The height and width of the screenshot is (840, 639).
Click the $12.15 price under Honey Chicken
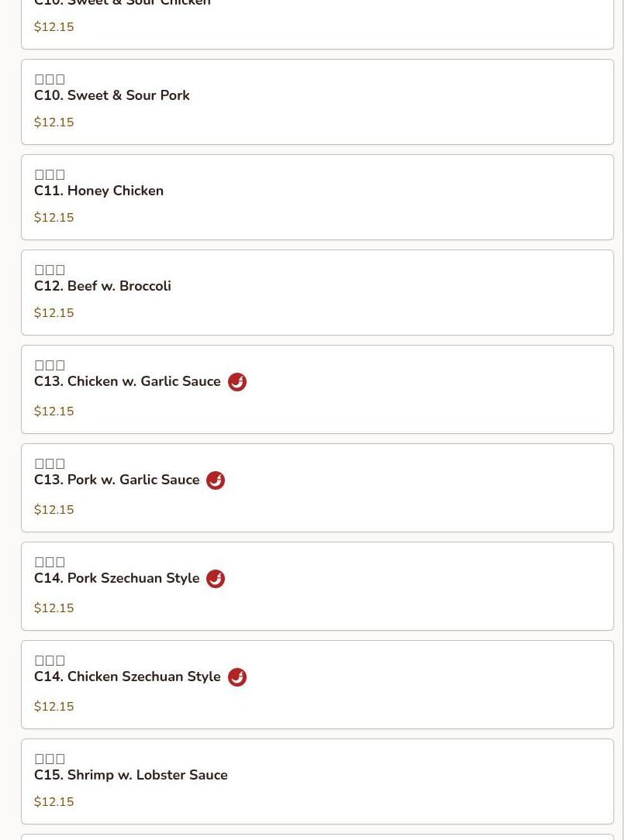pyautogui.click(x=54, y=218)
